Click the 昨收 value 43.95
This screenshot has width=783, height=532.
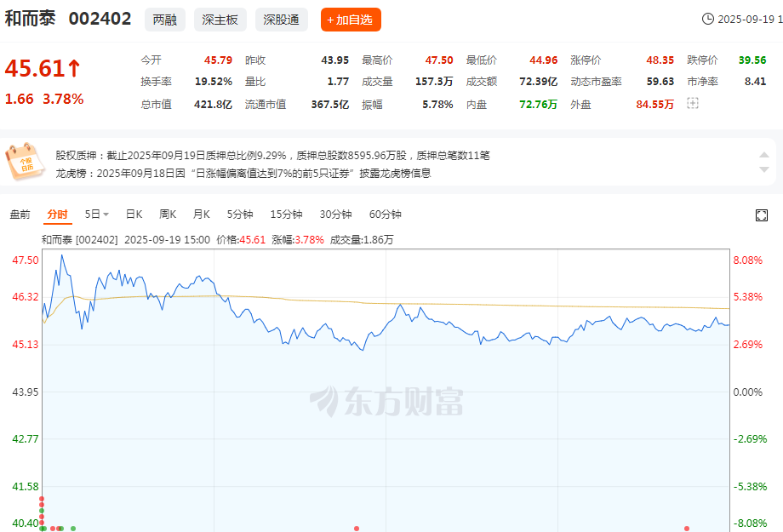335,60
